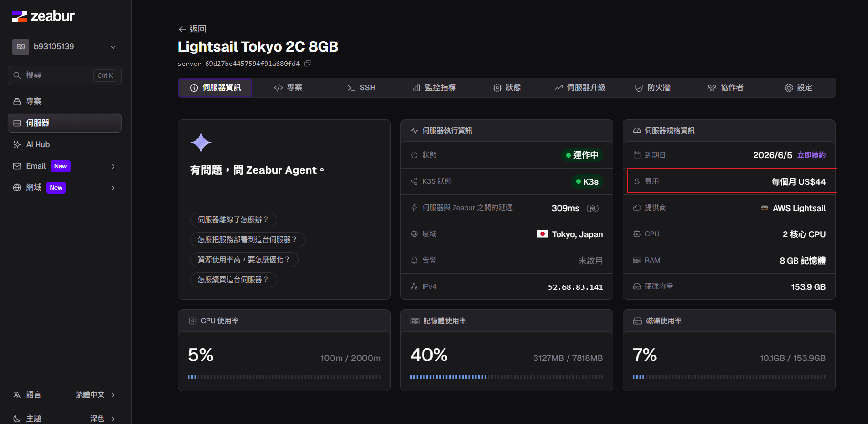The width and height of the screenshot is (868, 424).
Task: Click the memory usage progress bar
Action: pyautogui.click(x=506, y=377)
